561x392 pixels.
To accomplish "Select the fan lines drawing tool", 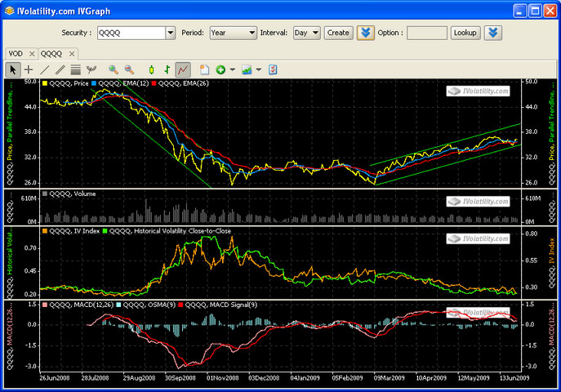I will click(x=91, y=69).
